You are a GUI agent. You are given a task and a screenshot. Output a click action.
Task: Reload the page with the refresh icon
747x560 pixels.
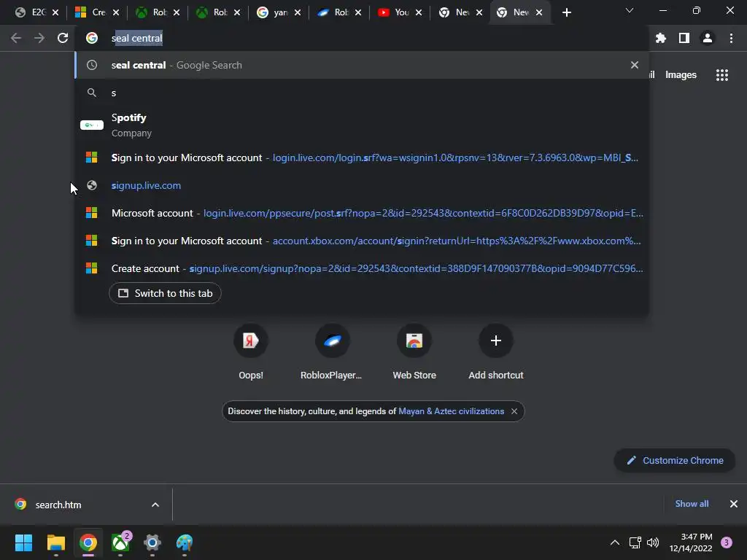click(x=63, y=38)
